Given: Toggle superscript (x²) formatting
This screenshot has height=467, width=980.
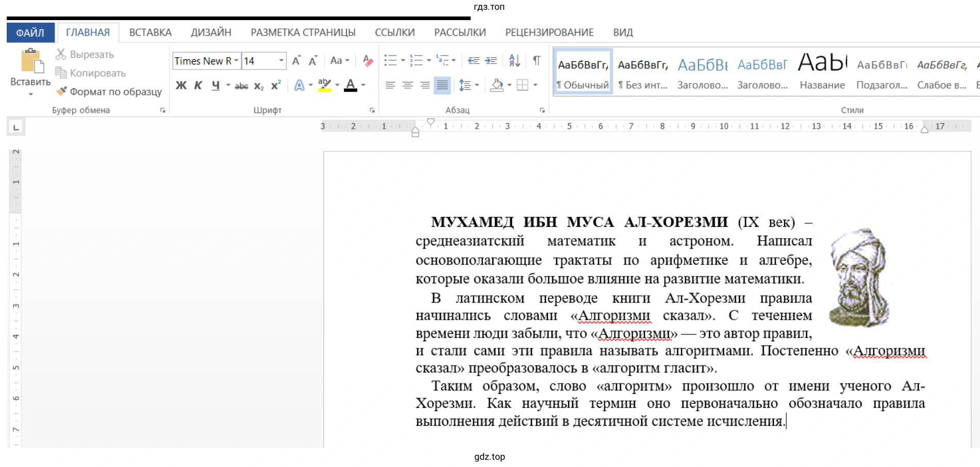Looking at the screenshot, I should (276, 85).
